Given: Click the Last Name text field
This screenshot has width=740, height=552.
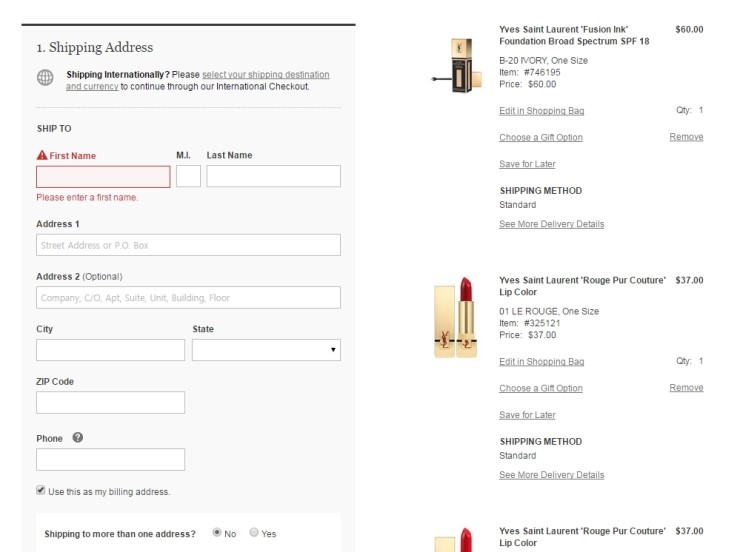Looking at the screenshot, I should [x=274, y=176].
